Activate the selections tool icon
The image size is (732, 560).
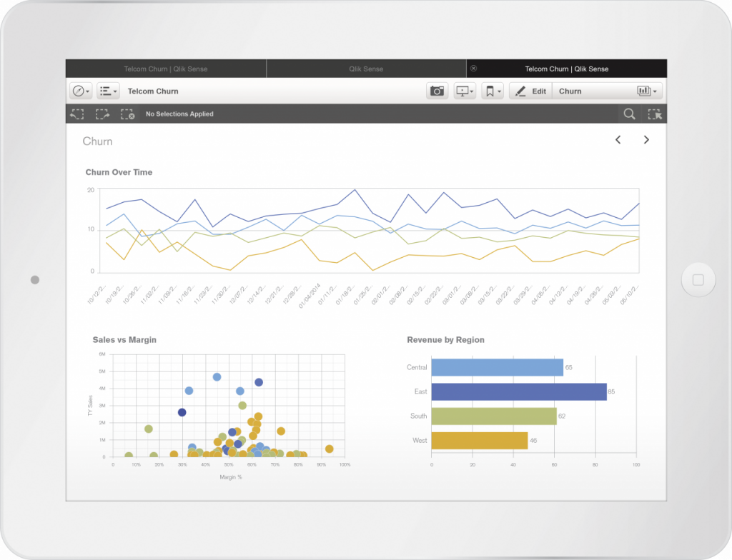pos(655,114)
